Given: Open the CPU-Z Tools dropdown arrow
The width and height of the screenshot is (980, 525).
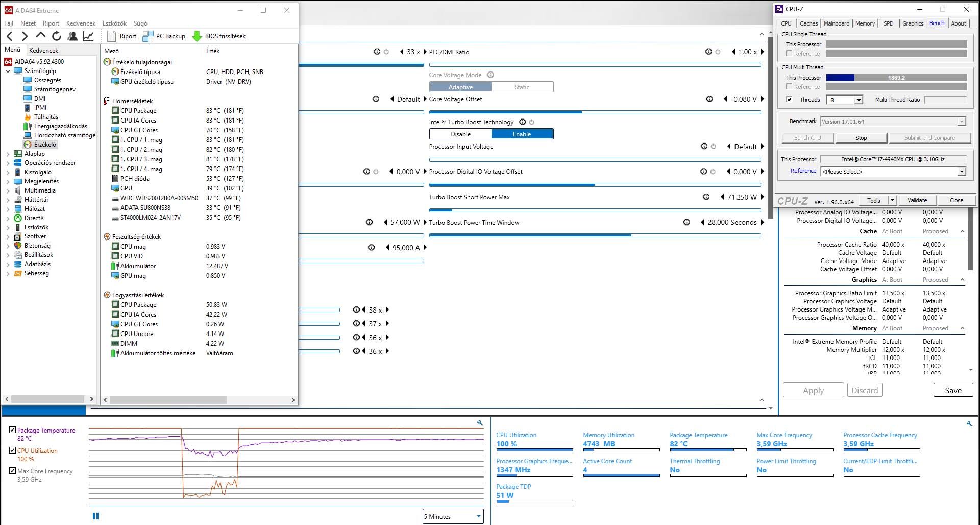Looking at the screenshot, I should point(892,200).
